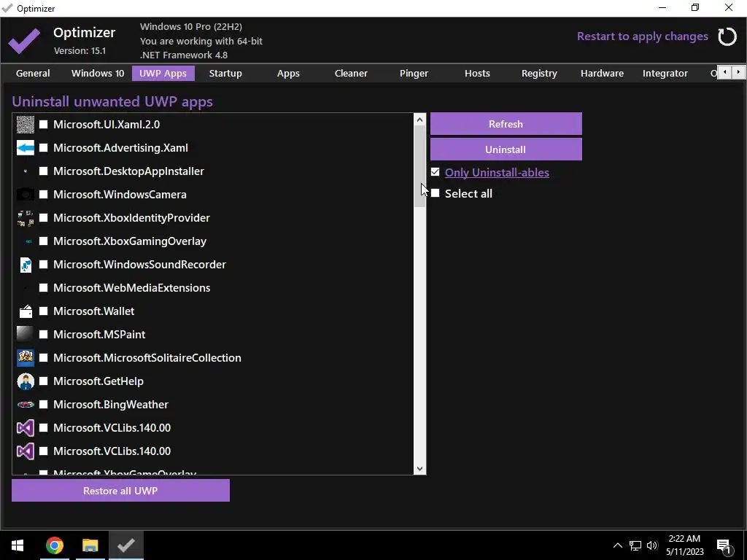Click the list scroll up arrow

[x=419, y=120]
